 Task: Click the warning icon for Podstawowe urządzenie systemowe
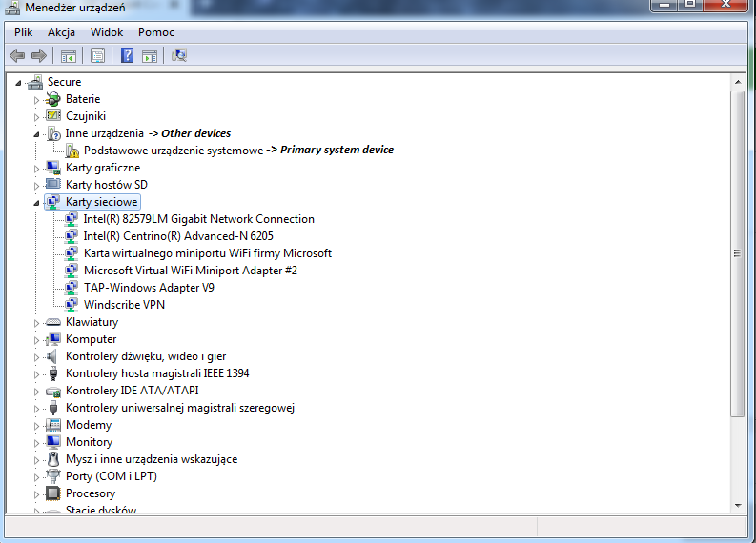pos(72,151)
